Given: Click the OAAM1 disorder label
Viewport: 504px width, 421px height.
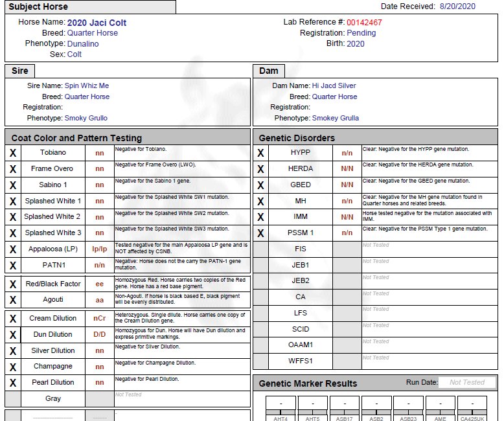Looking at the screenshot, I should [301, 345].
